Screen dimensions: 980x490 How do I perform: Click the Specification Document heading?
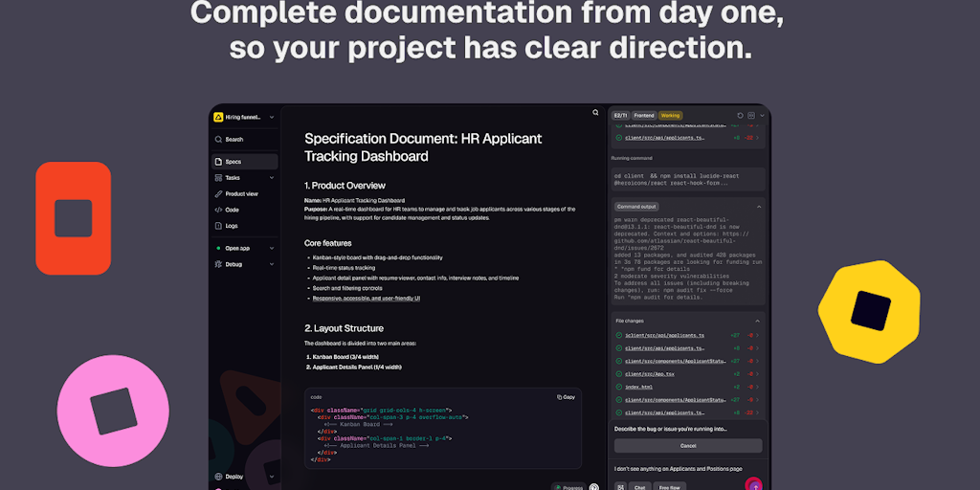point(422,147)
